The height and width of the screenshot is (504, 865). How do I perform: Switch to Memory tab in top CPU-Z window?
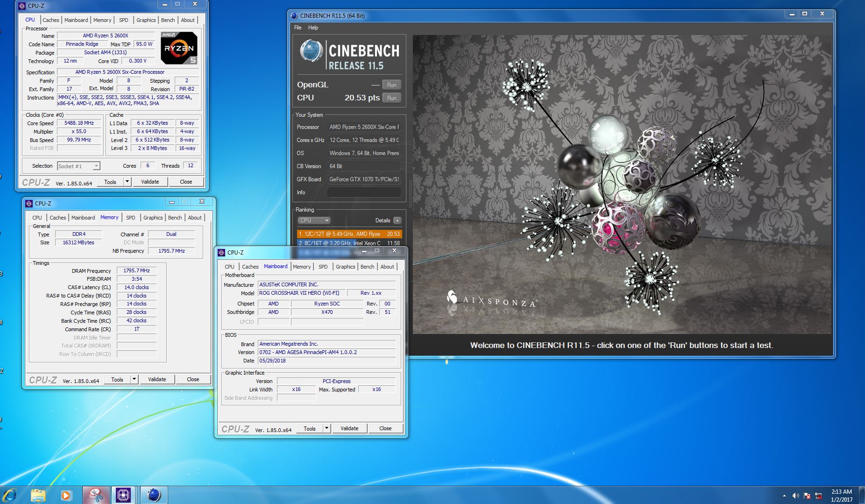pos(102,20)
